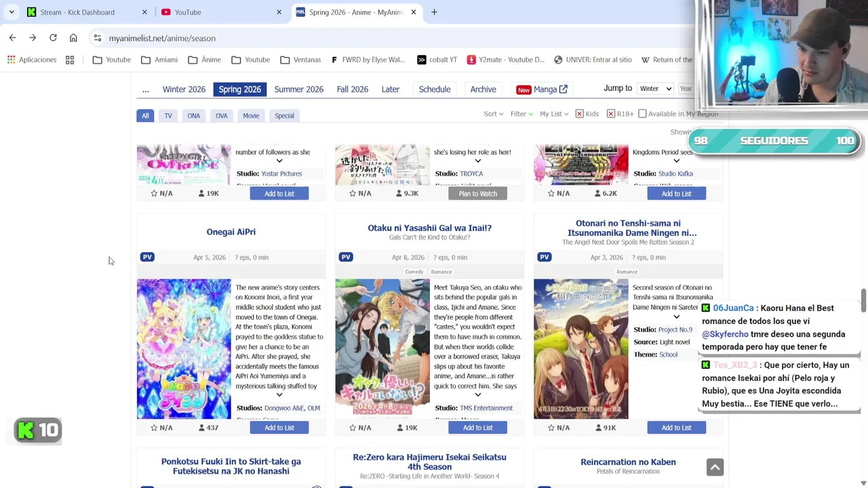
Task: Click the earlier seasons ellipsis
Action: (x=145, y=89)
